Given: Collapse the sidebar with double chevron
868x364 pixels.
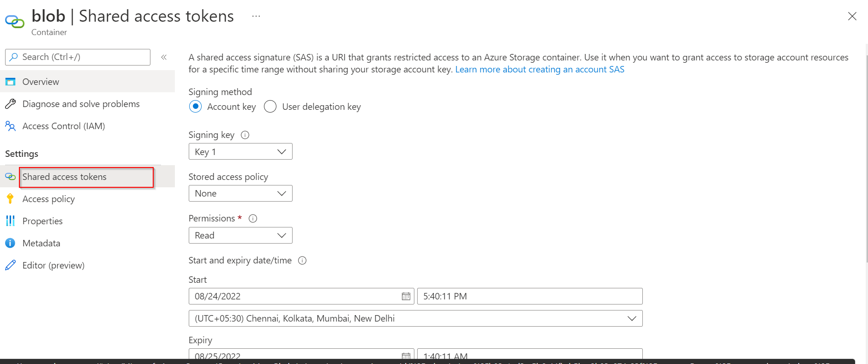Looking at the screenshot, I should pos(164,57).
